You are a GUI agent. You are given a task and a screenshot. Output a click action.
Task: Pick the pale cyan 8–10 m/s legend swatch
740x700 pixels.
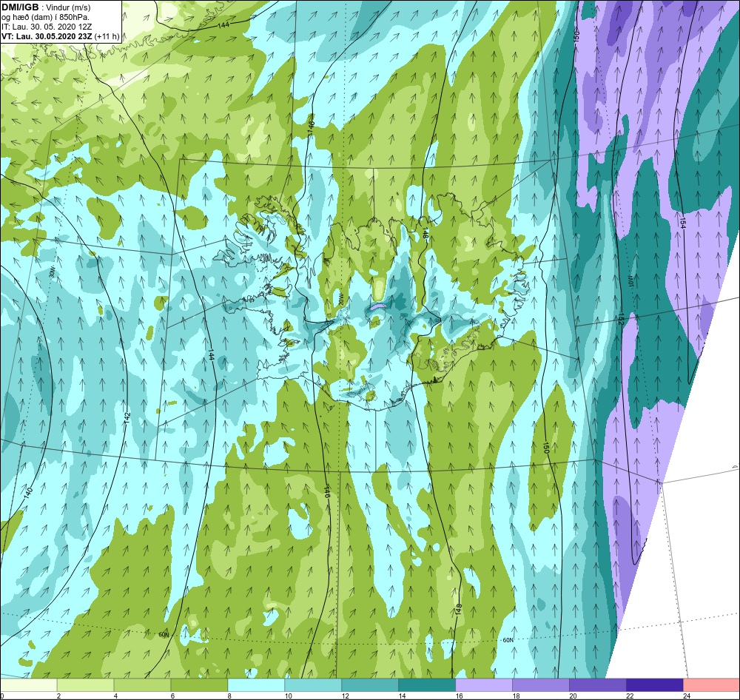click(x=256, y=684)
